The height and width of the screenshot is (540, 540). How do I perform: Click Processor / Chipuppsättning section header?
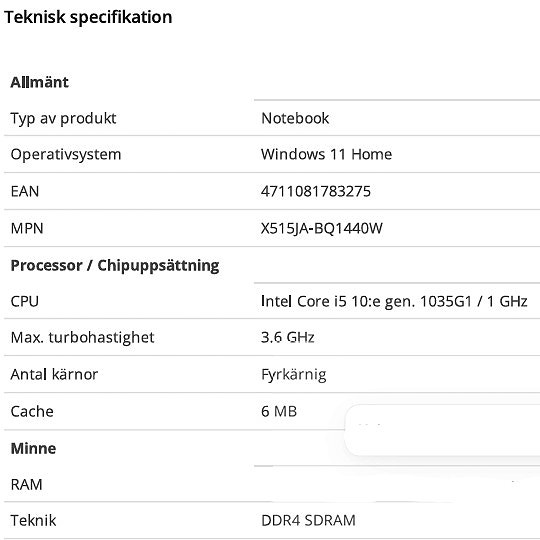click(115, 266)
